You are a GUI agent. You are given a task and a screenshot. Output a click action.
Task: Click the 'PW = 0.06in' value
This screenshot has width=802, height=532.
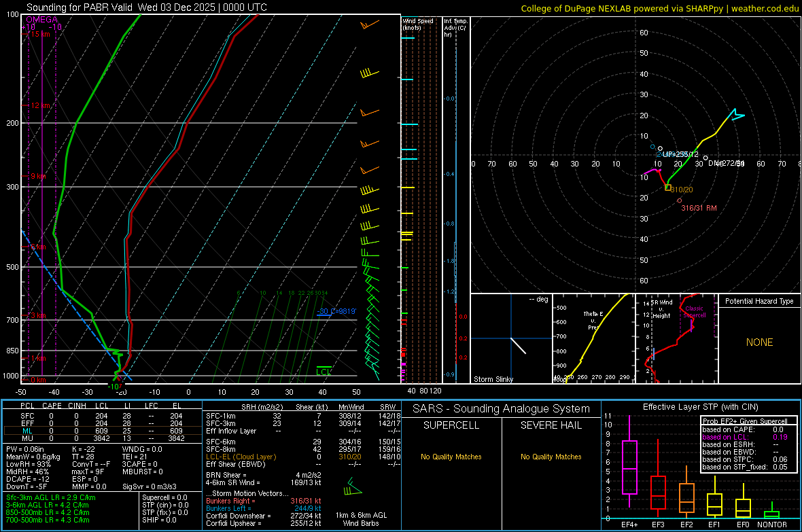[25, 449]
